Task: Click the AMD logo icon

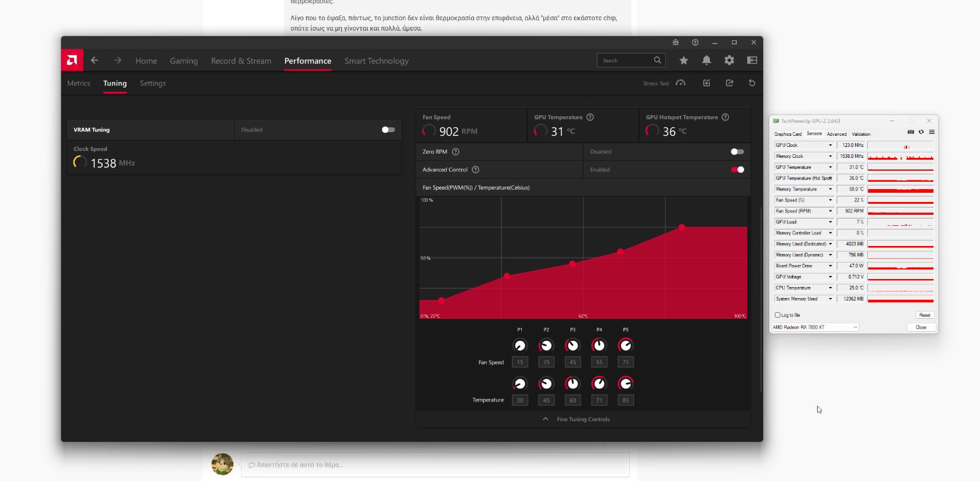Action: pyautogui.click(x=72, y=60)
